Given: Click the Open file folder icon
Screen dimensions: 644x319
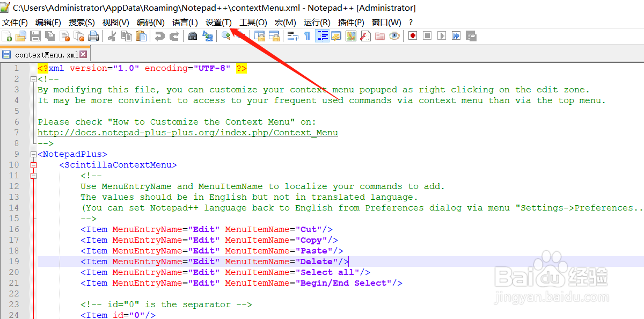Looking at the screenshot, I should (21, 36).
